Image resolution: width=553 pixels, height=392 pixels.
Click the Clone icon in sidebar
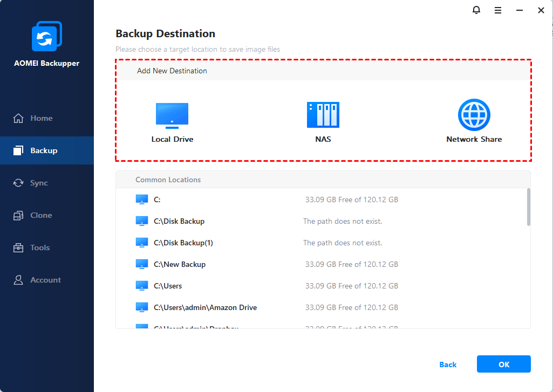(19, 215)
